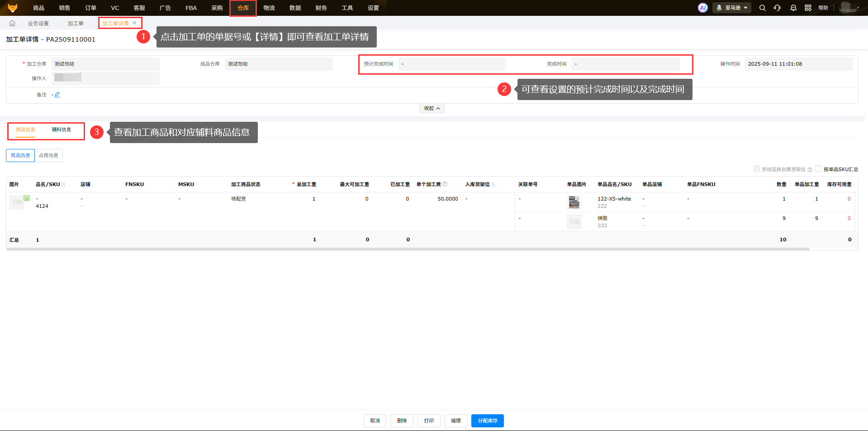Open the 亚马逊 platform dropdown
Screen dimensions: 868x431
732,8
